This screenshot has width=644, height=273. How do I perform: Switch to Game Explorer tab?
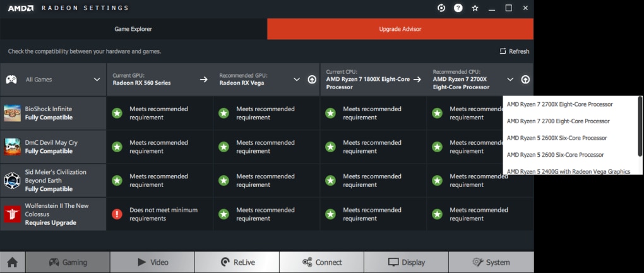133,29
